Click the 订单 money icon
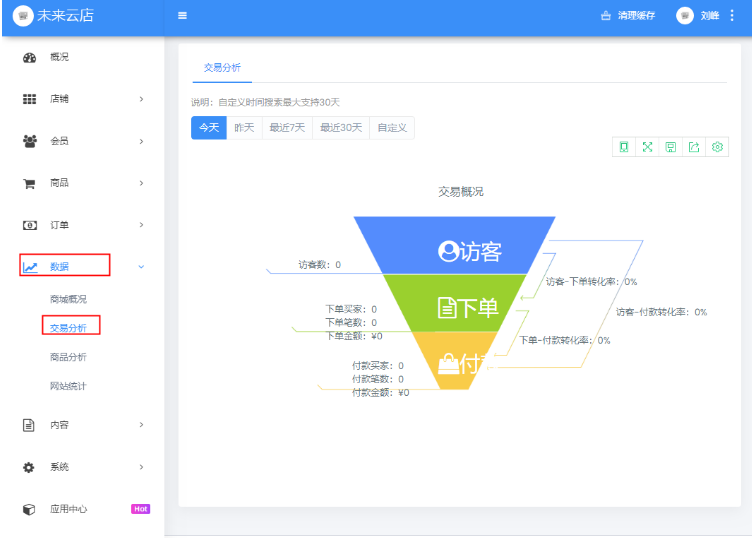Image resolution: width=752 pixels, height=538 pixels. click(30, 225)
